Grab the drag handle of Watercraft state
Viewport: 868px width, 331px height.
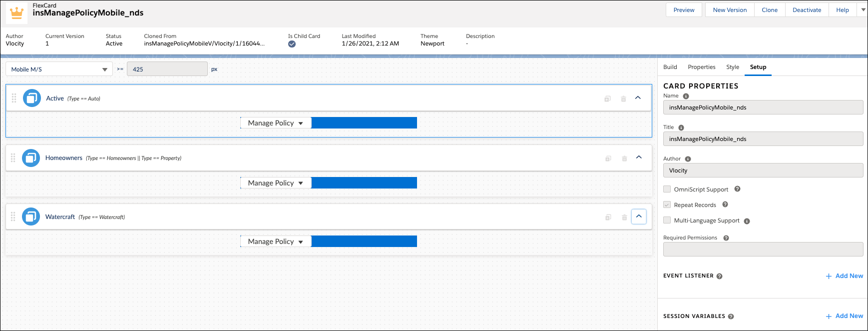tap(13, 216)
